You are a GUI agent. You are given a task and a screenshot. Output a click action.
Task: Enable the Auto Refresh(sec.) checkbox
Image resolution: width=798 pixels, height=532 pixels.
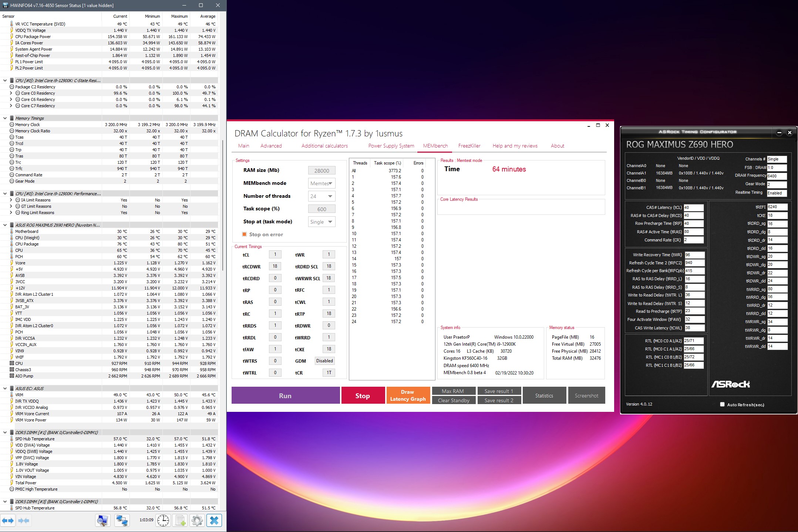(722, 404)
